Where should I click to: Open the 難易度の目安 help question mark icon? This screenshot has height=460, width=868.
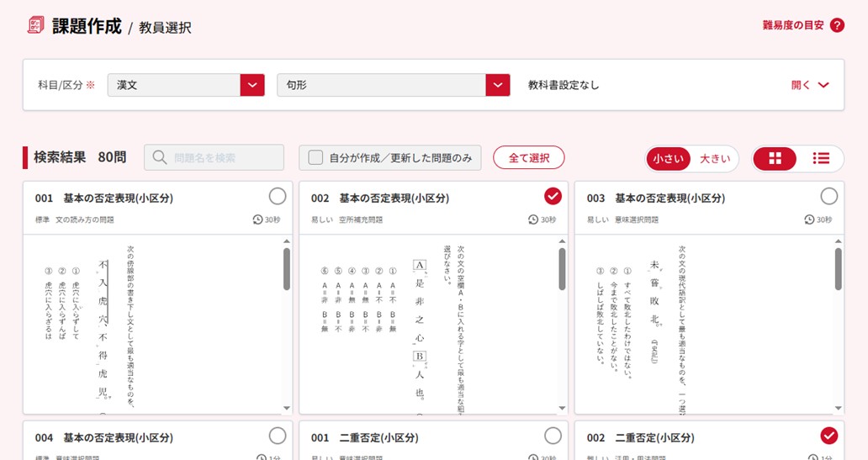pos(837,25)
